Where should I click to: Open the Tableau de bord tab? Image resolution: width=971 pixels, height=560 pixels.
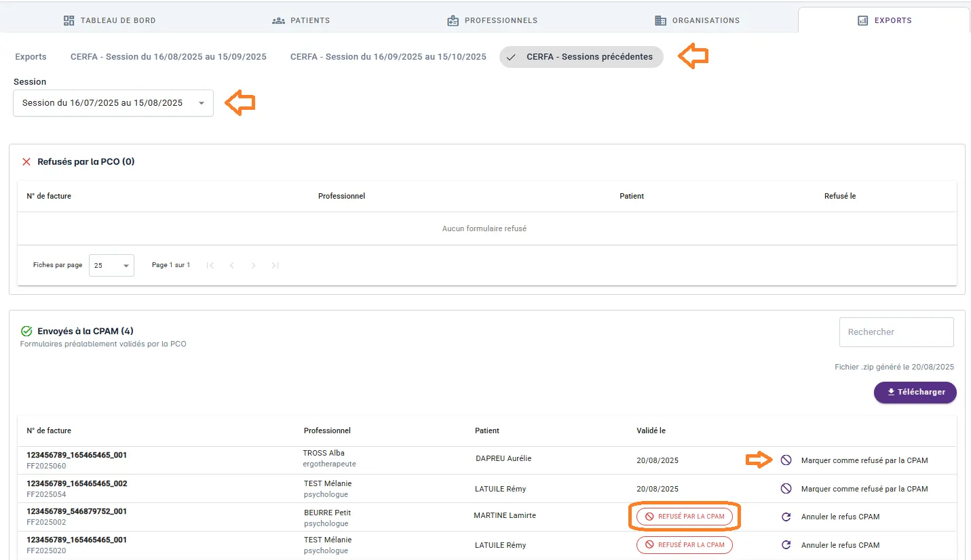[x=109, y=20]
